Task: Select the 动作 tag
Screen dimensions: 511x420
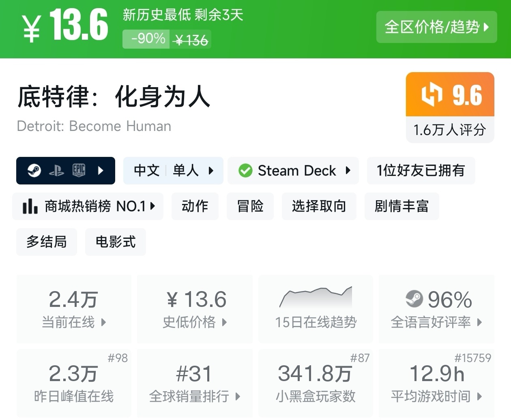Action: [195, 206]
